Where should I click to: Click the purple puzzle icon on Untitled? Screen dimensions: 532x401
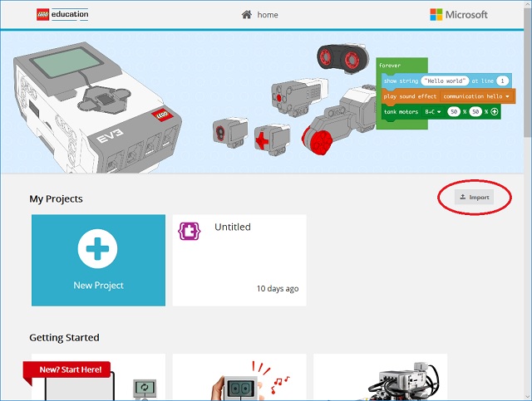coord(190,230)
